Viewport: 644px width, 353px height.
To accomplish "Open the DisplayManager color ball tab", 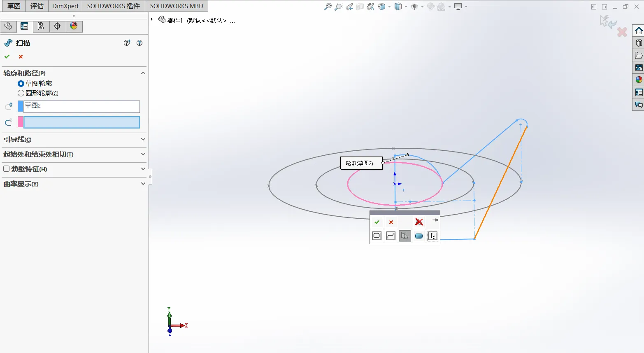I will coord(74,26).
